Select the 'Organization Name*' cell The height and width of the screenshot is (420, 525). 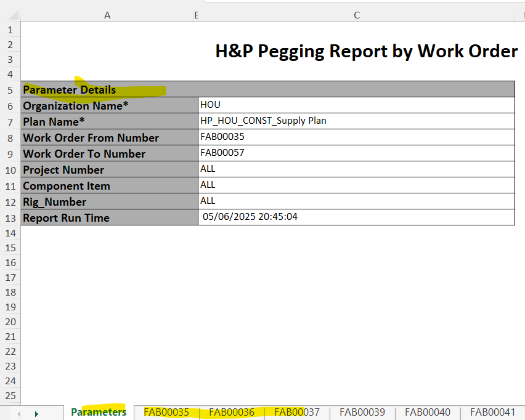(110, 105)
